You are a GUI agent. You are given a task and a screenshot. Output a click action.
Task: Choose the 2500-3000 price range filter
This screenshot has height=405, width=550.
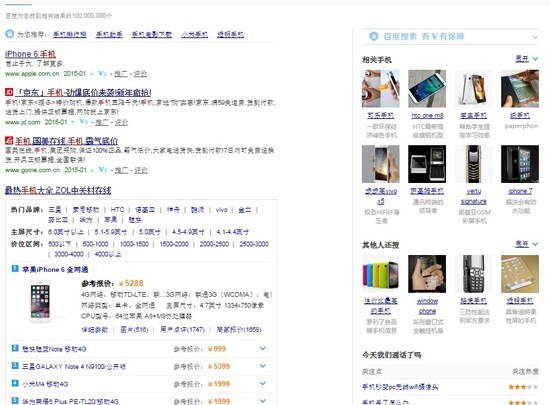254,244
